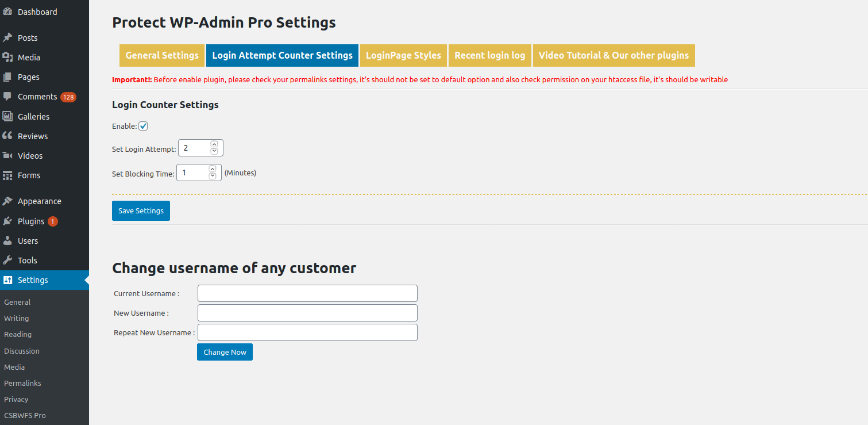Open Video Tutorial & Our other plugins tab
The width and height of the screenshot is (868, 425).
[x=614, y=55]
